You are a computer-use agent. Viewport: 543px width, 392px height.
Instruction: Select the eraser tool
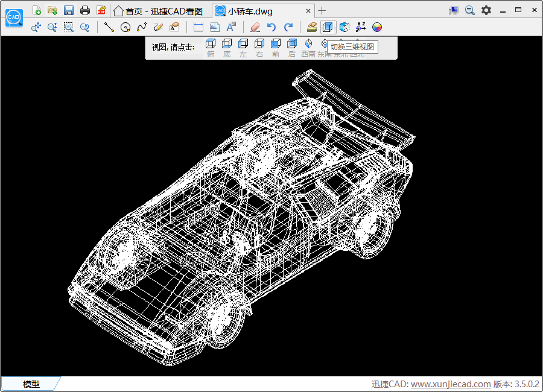255,27
